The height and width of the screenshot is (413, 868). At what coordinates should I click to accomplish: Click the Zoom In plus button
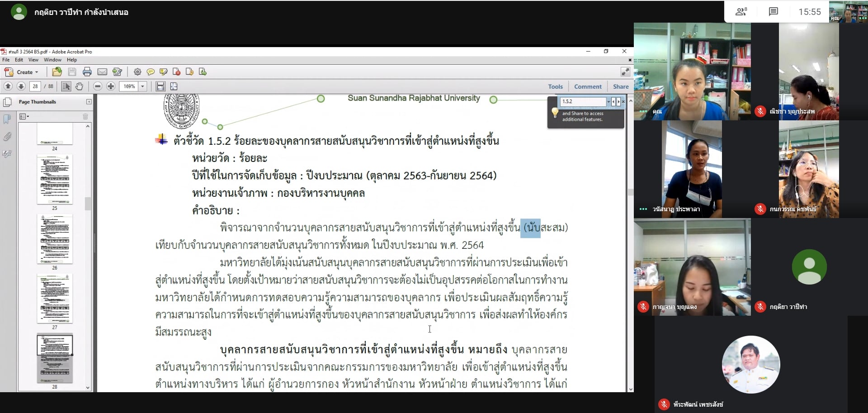(x=111, y=86)
